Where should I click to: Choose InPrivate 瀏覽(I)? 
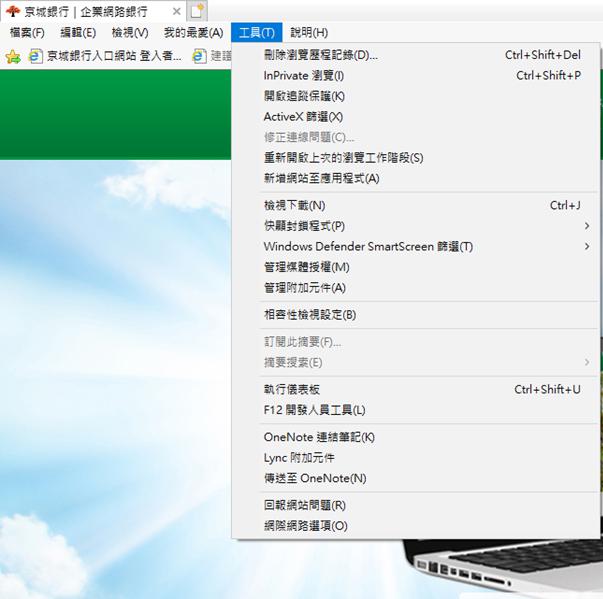(x=416, y=75)
